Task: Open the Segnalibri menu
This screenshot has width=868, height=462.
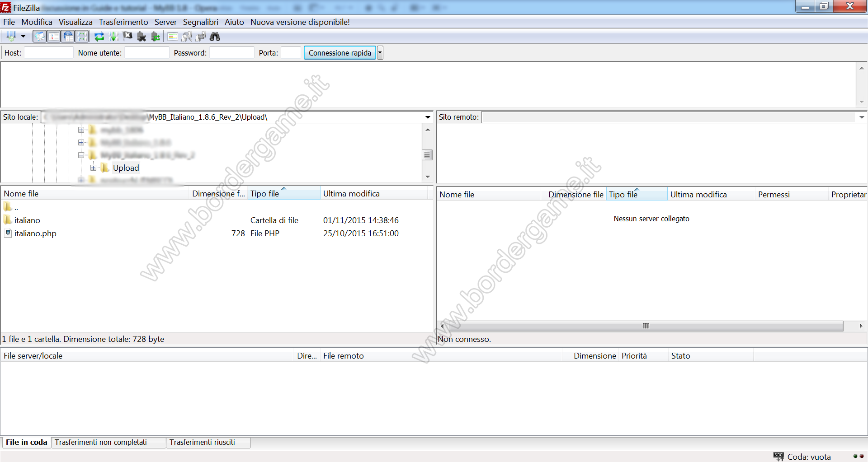Action: tap(201, 22)
